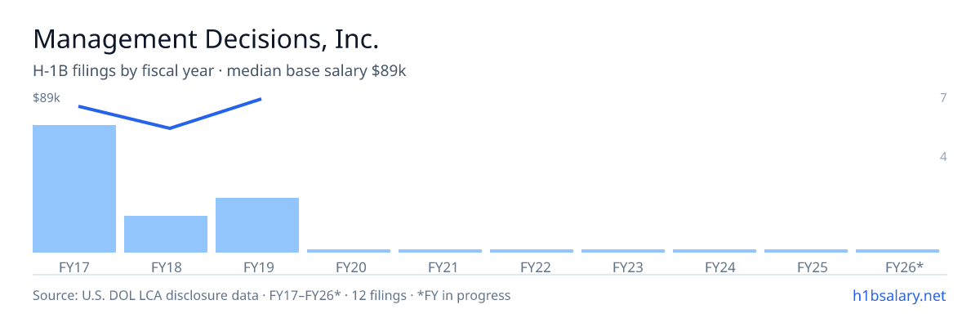
Task: Click the $89k salary axis label
Action: pos(47,98)
